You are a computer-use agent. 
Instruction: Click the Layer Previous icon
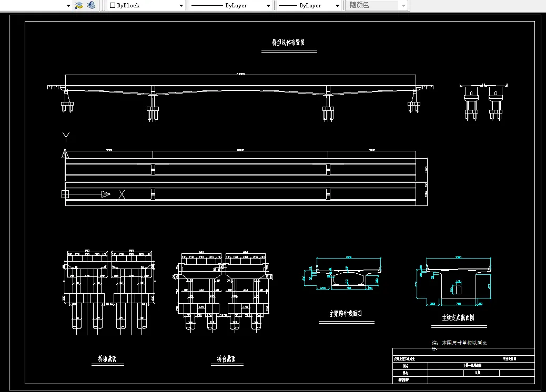[91, 5]
